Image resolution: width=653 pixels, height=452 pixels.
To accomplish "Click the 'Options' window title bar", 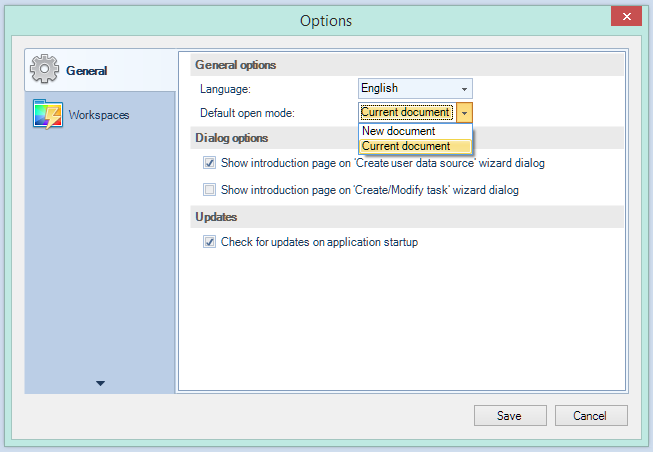I will (x=326, y=20).
